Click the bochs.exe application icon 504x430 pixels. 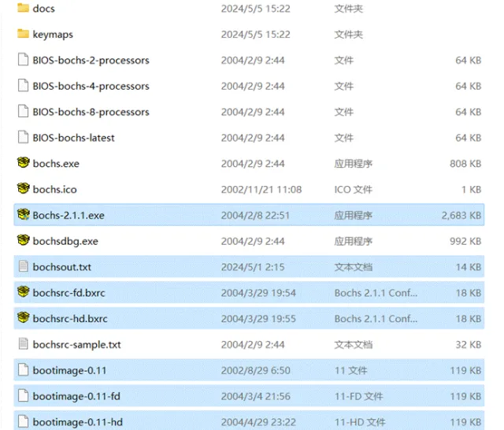[23, 162]
